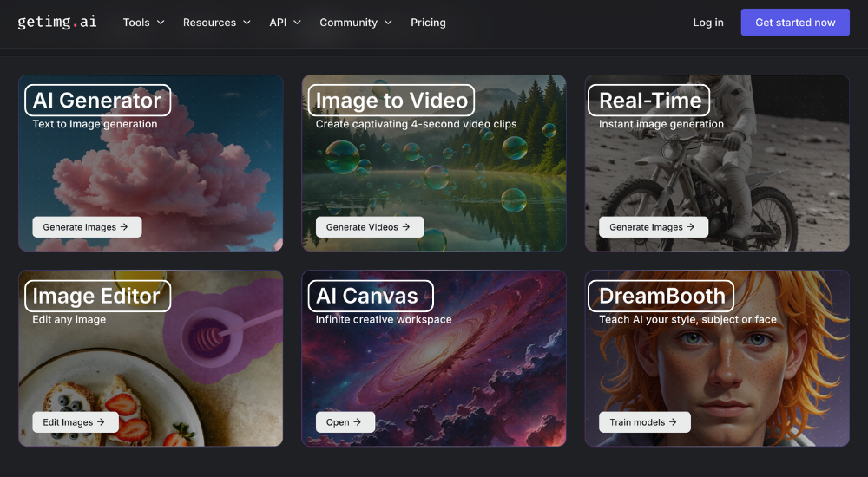Viewport: 868px width, 477px height.
Task: Click arrow icon on Train models button
Action: [673, 422]
